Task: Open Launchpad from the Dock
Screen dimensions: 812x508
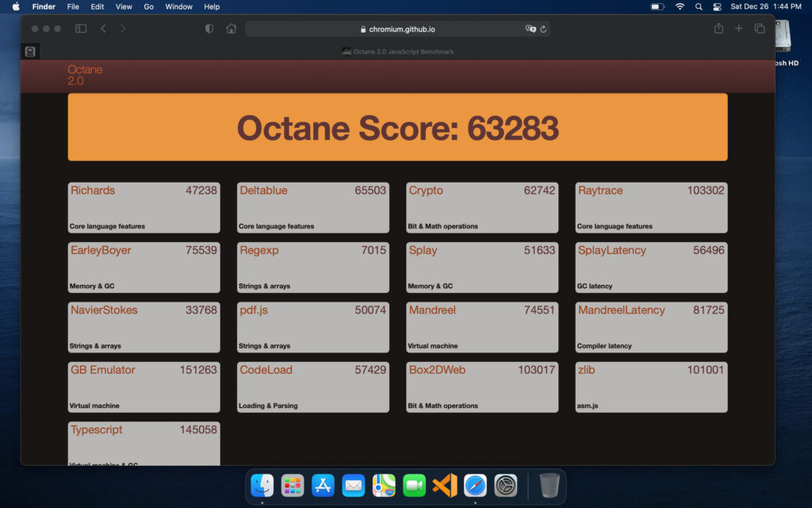Action: [x=293, y=486]
